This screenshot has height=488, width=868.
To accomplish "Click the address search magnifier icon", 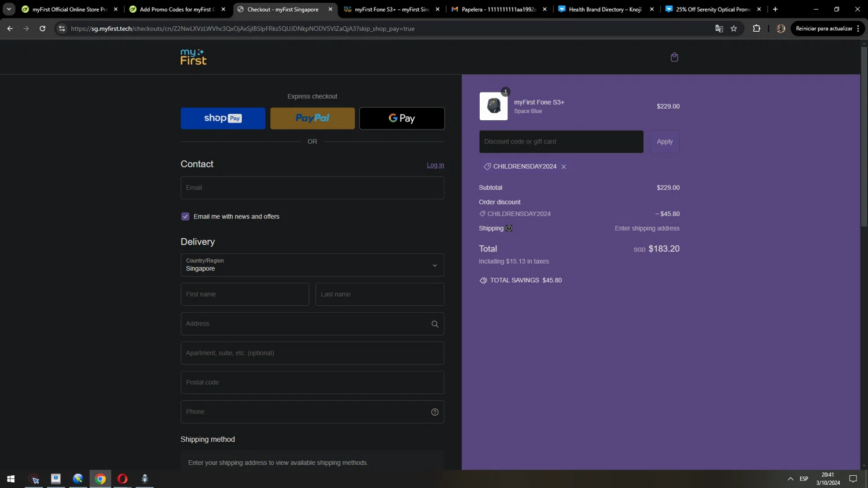I will pyautogui.click(x=435, y=324).
